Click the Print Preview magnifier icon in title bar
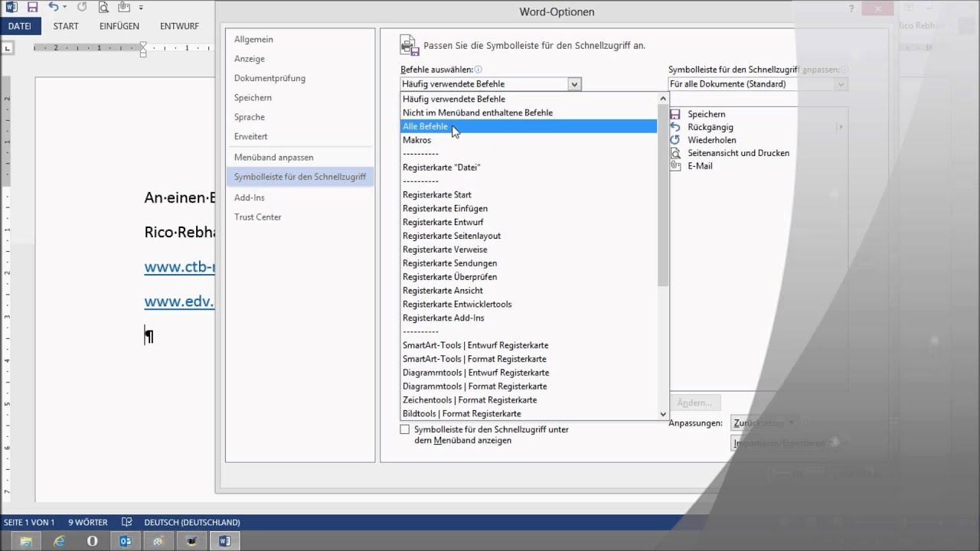 [103, 8]
